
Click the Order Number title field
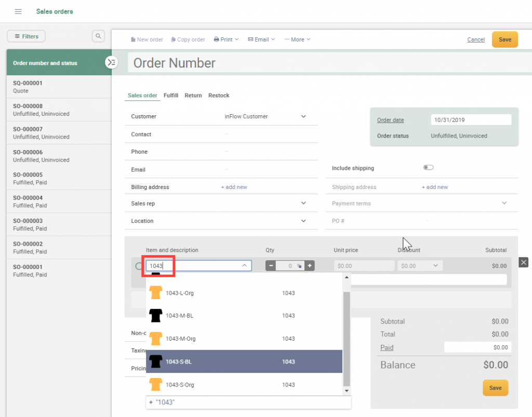330,63
